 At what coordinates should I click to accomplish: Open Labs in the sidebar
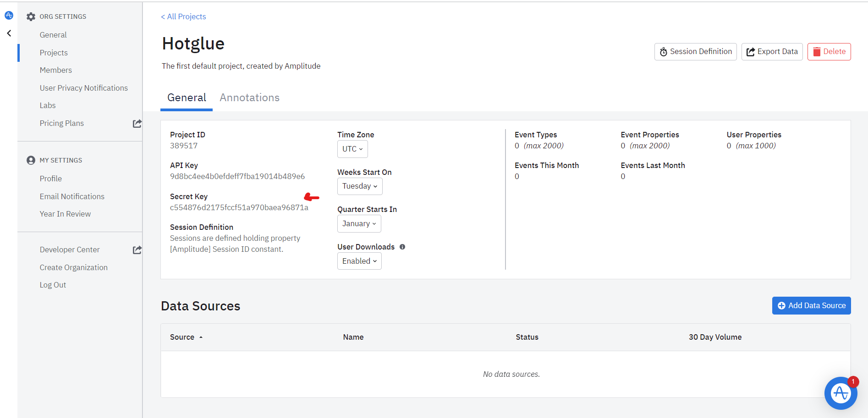[x=48, y=105]
